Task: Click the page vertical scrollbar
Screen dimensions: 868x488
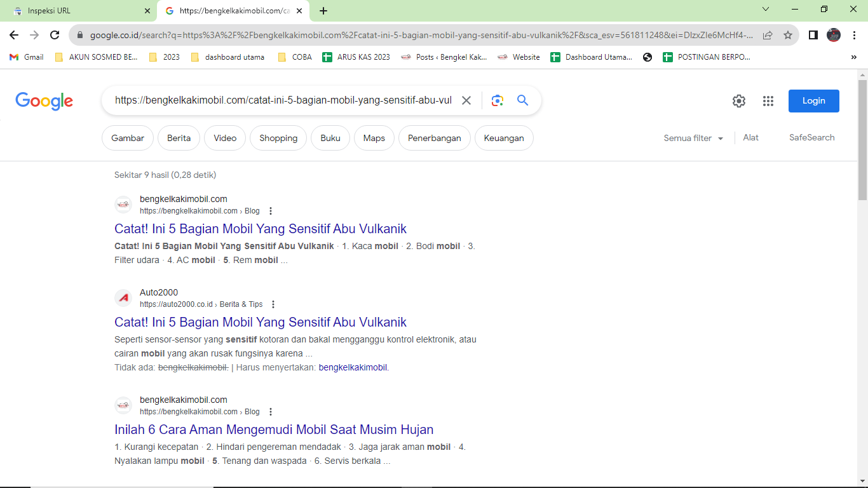Action: 862,140
